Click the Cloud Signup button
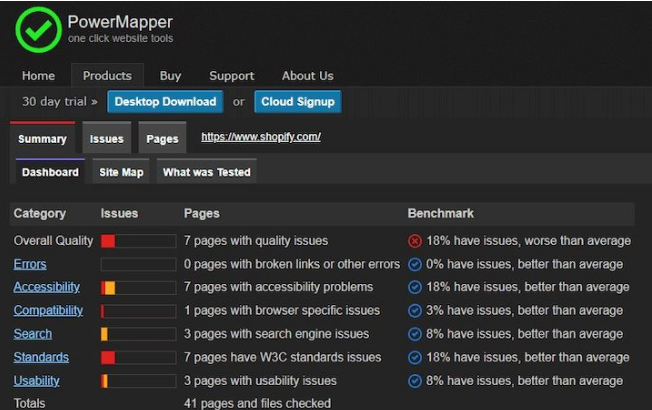The image size is (652, 410). pyautogui.click(x=298, y=101)
